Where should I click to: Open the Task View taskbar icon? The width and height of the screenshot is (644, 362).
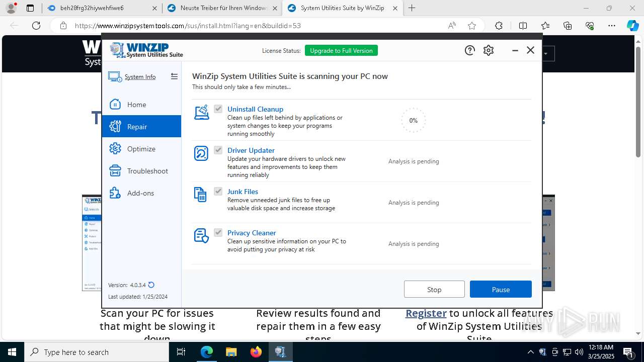(x=181, y=352)
